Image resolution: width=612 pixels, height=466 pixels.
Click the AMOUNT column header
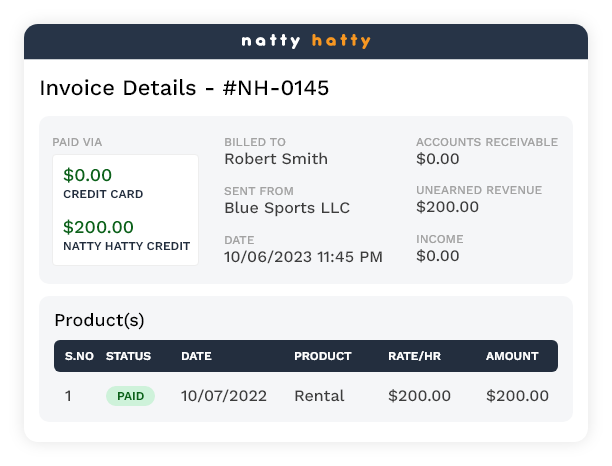(512, 356)
